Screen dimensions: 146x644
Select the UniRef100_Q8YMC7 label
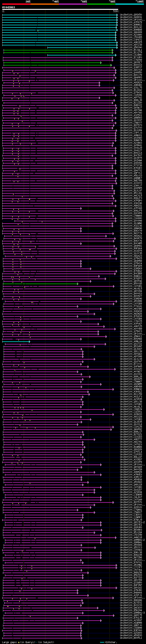(x=131, y=63)
